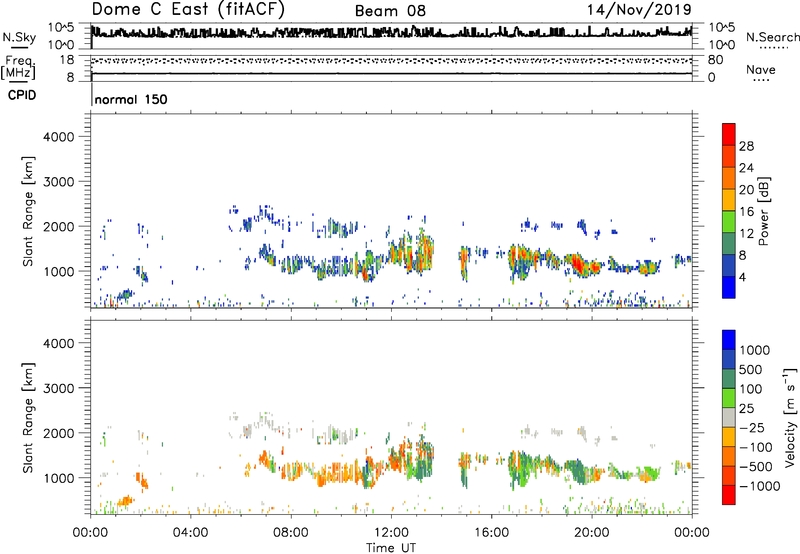Click the 1000 tick on velocity panel
This screenshot has width=800, height=554.
59,478
